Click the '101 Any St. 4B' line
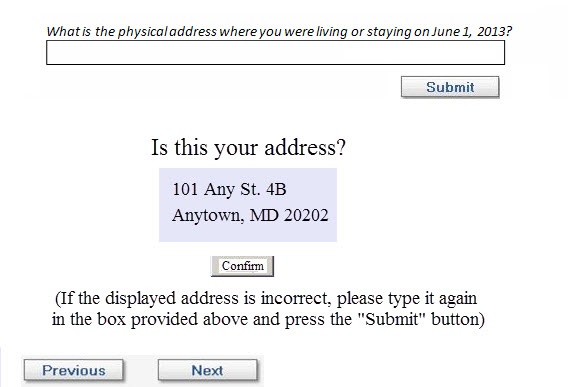The width and height of the screenshot is (578, 387). (x=229, y=189)
